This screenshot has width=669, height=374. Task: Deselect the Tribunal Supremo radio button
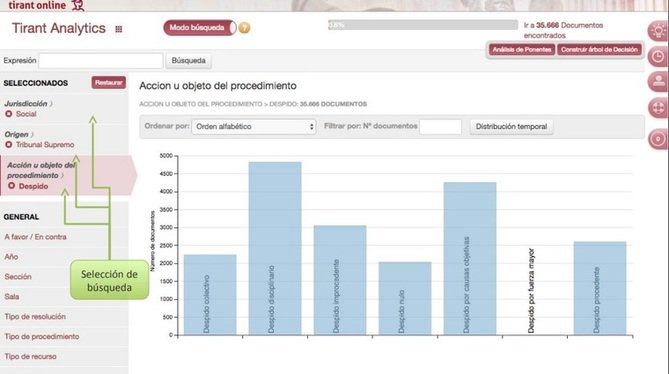[x=9, y=145]
